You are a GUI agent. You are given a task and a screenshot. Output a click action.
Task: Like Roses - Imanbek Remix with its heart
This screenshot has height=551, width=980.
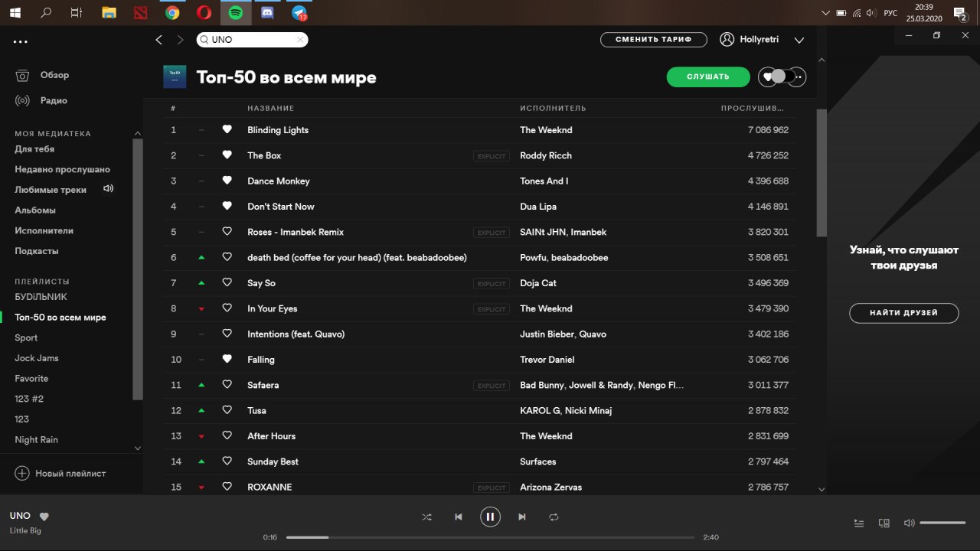point(227,232)
